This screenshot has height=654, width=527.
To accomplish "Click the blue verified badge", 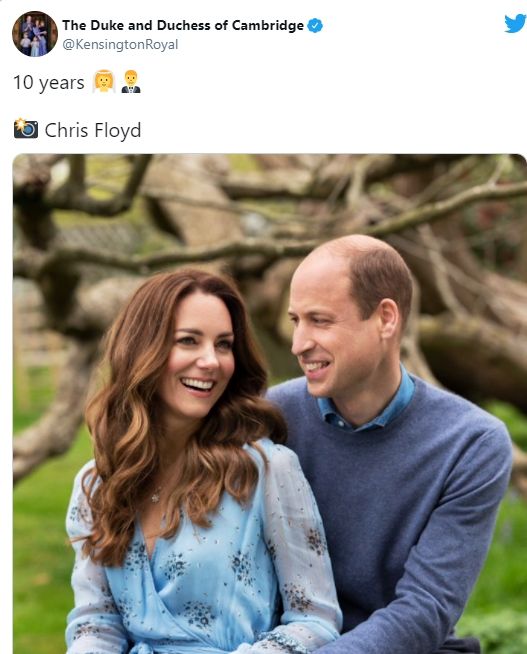I will pos(315,25).
